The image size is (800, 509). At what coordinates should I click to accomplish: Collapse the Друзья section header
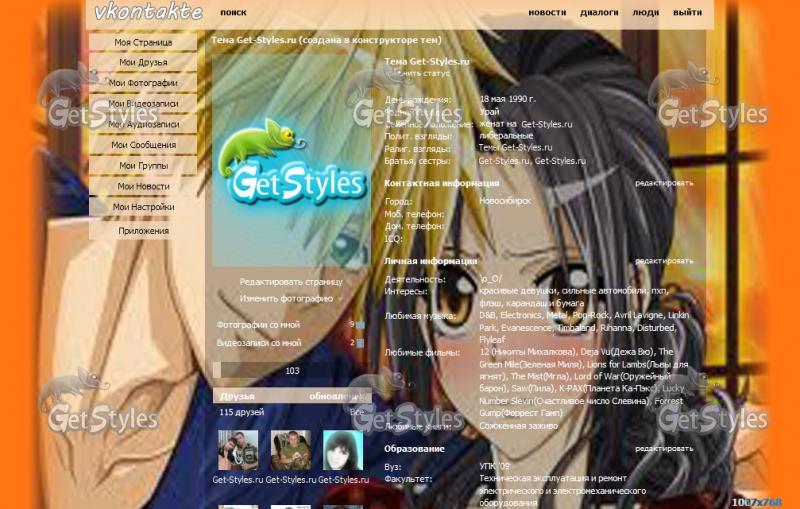(238, 396)
